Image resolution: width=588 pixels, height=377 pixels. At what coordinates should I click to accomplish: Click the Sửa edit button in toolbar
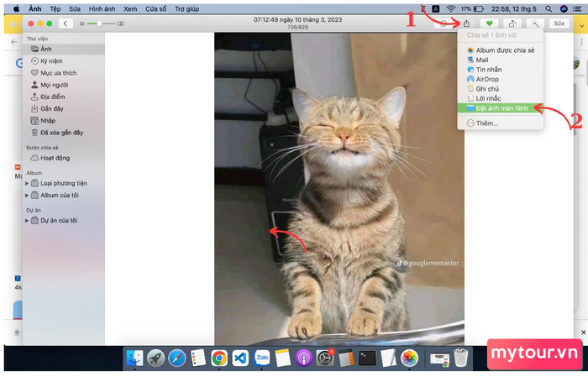coord(559,24)
